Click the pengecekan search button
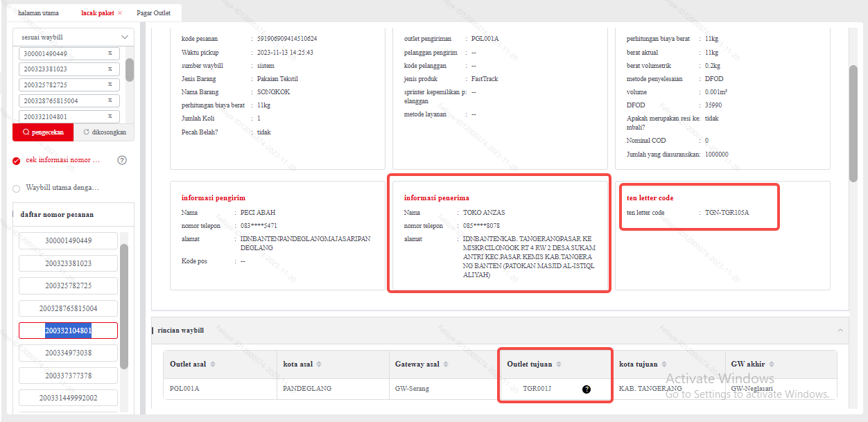The width and height of the screenshot is (868, 422). click(x=43, y=132)
